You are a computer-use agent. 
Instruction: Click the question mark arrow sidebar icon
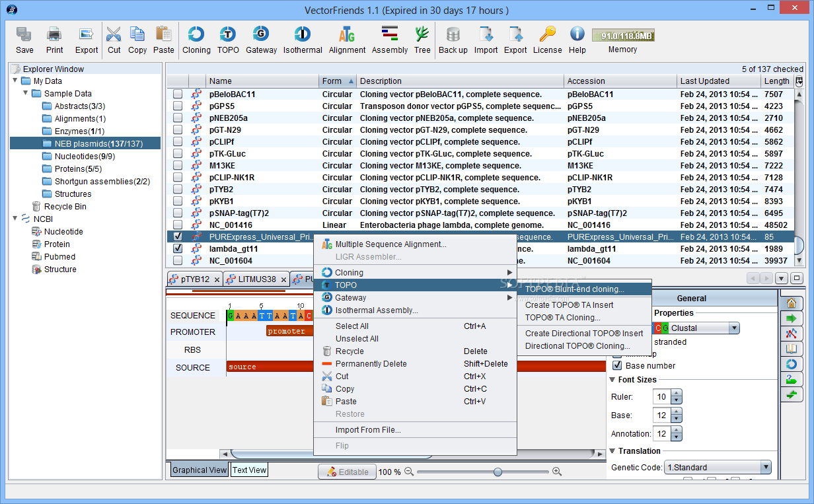pyautogui.click(x=792, y=379)
